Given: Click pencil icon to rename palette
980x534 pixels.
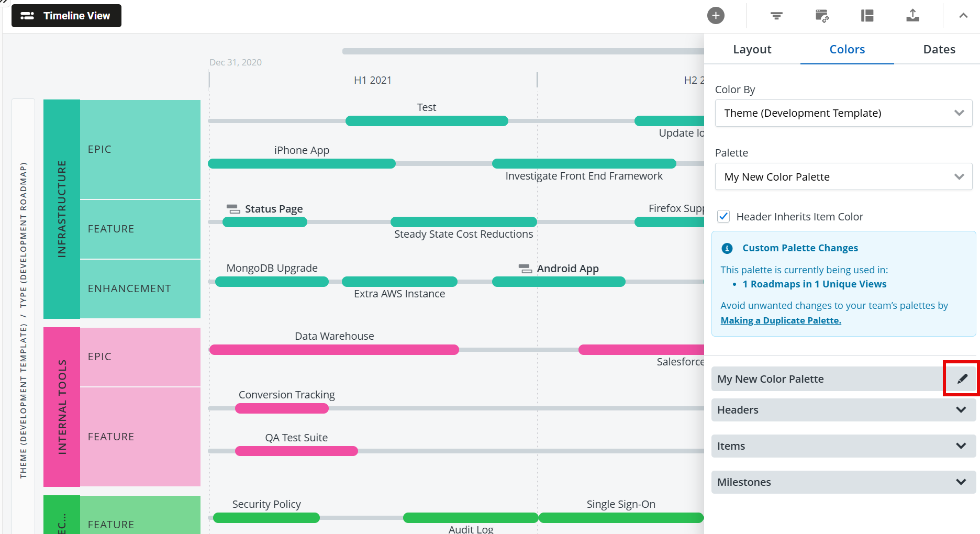Looking at the screenshot, I should click(962, 379).
